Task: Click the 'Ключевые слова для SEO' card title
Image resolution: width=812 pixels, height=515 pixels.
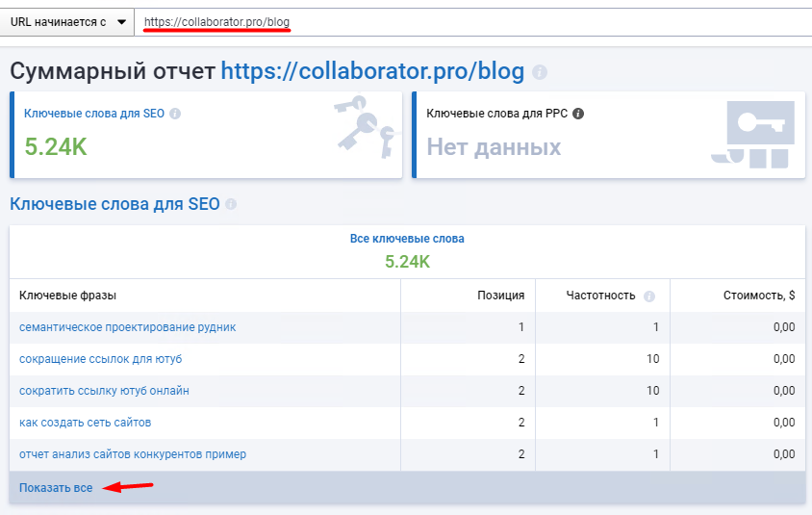Action: pos(94,113)
